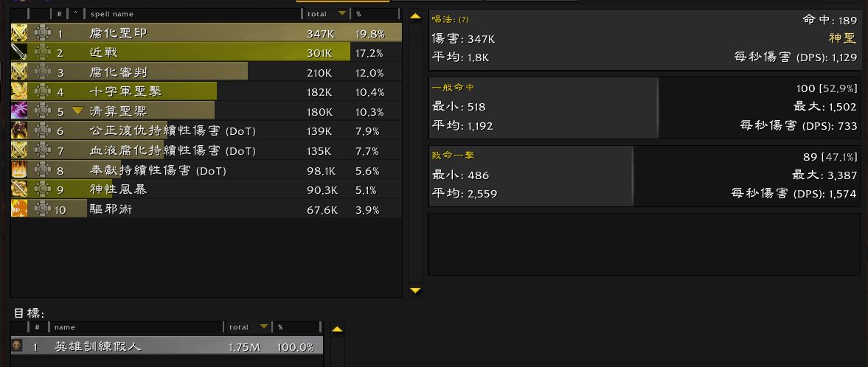Viewport: 868px width, 367px height.
Task: Sort spells by total column arrow
Action: (x=342, y=13)
